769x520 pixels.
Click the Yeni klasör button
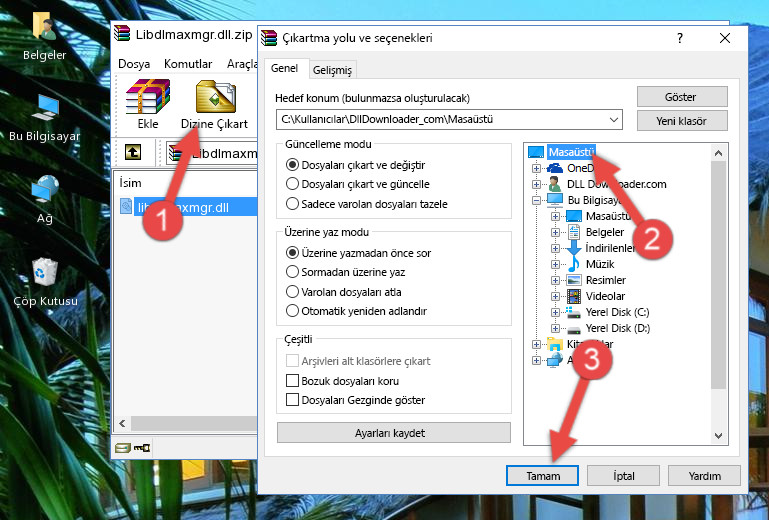pyautogui.click(x=682, y=121)
